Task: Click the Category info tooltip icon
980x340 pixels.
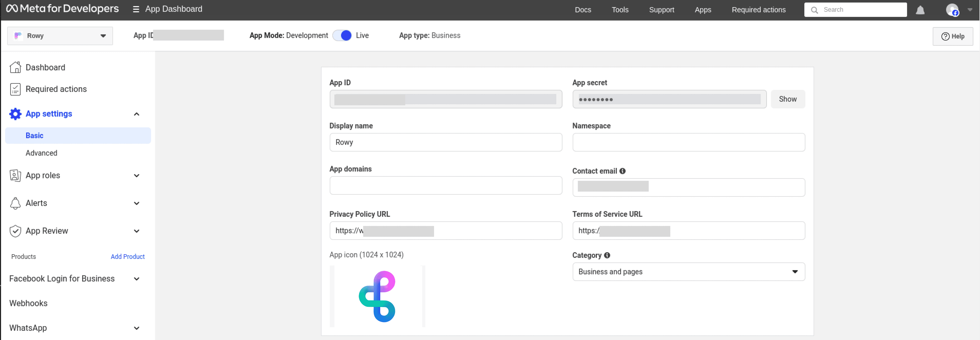Action: point(607,255)
